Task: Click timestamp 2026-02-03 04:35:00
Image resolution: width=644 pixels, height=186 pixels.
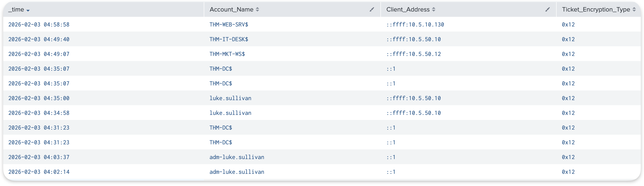Action: coord(39,98)
